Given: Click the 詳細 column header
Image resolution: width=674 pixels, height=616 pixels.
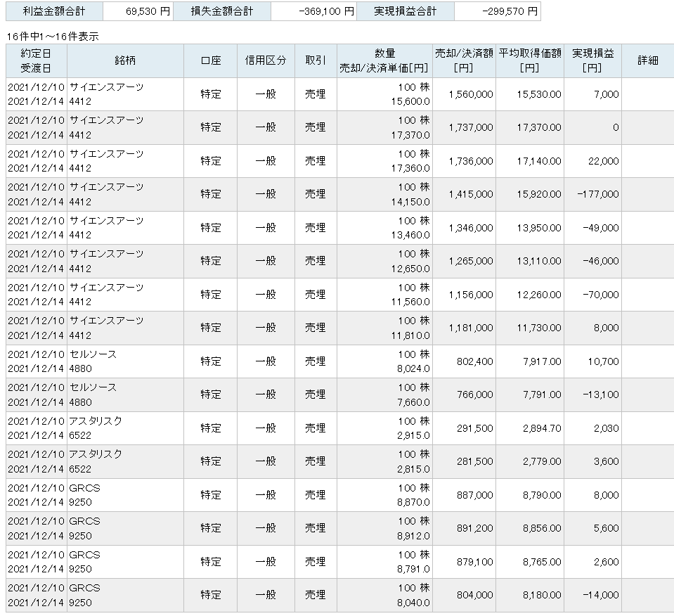Looking at the screenshot, I should 648,60.
